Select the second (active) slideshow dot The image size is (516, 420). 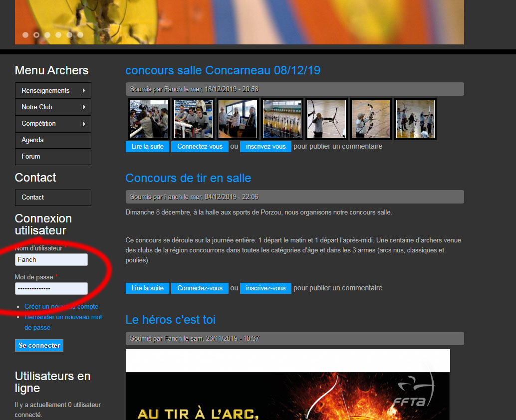click(36, 35)
